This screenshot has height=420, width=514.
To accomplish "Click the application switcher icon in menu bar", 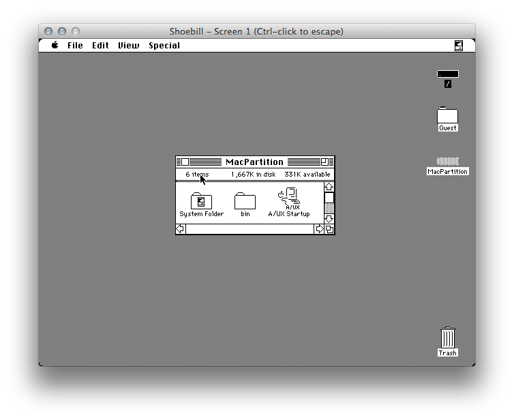I will point(459,46).
